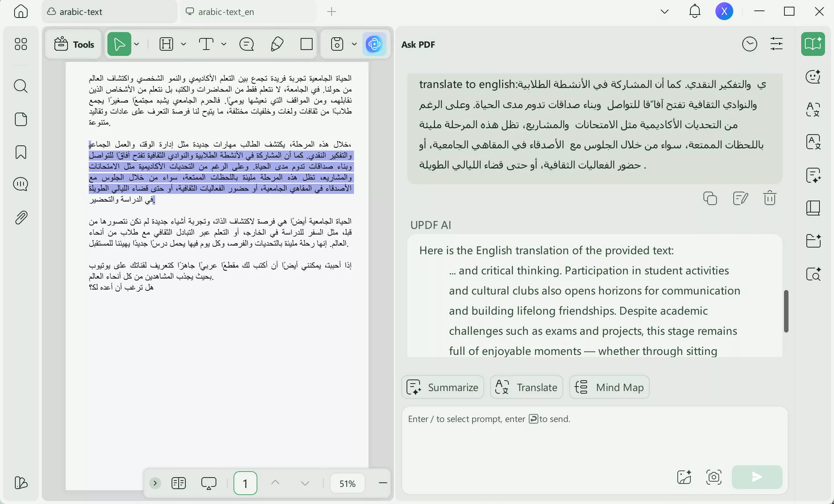Select the rectangle shape tool
Screen dimensions: 834x504
[x=305, y=44]
